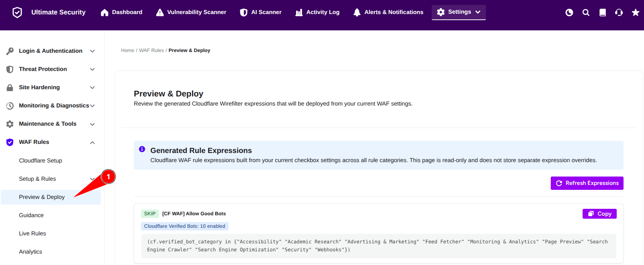
Task: Click the Monitoring & Diagnostics sidebar label
Action: [54, 106]
